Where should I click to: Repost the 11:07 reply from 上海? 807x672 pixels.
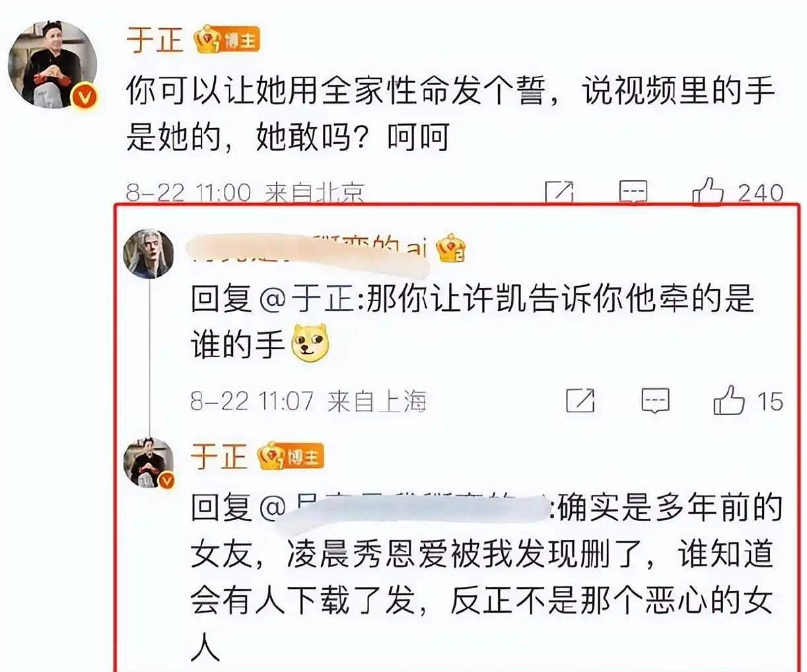580,401
